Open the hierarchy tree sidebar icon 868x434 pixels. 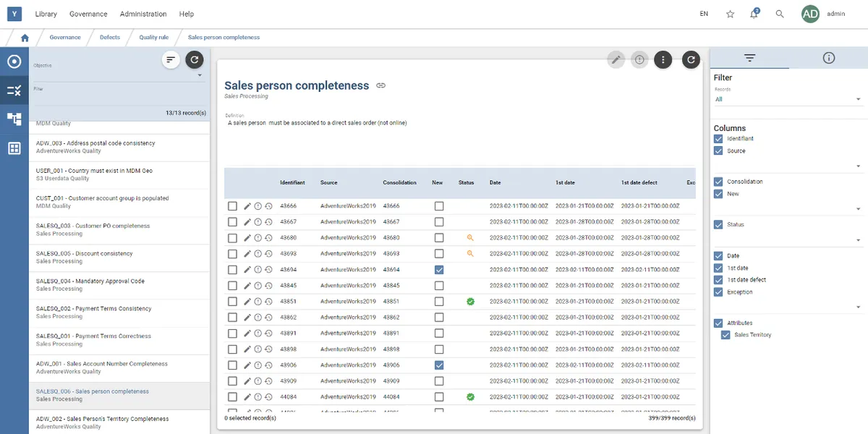pos(14,119)
